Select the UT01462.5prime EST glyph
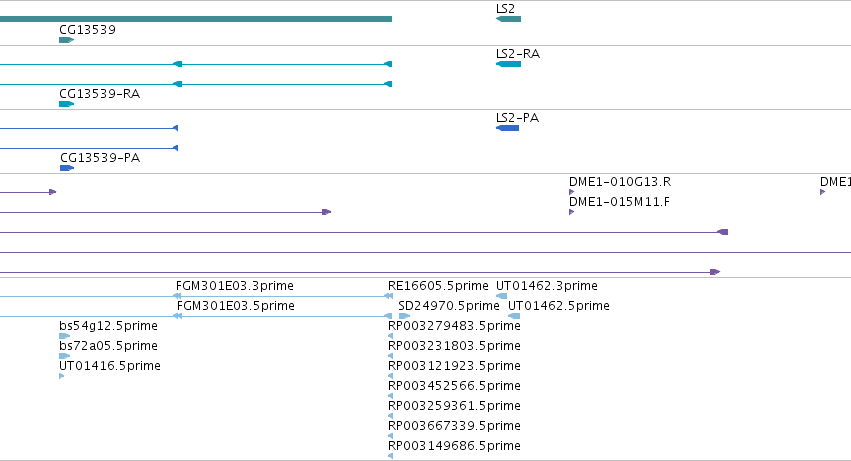This screenshot has width=851, height=461. pos(514,316)
